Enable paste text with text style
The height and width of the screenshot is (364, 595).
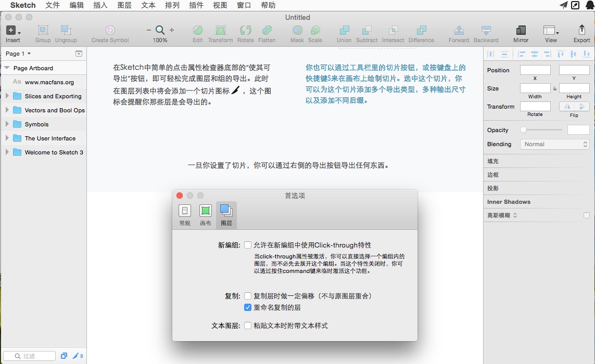[248, 326]
